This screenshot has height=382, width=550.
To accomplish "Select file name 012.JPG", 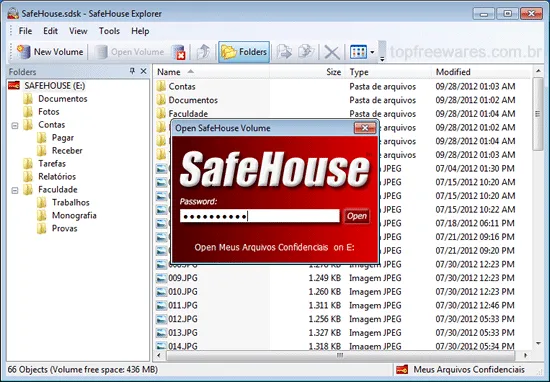I will click(183, 319).
